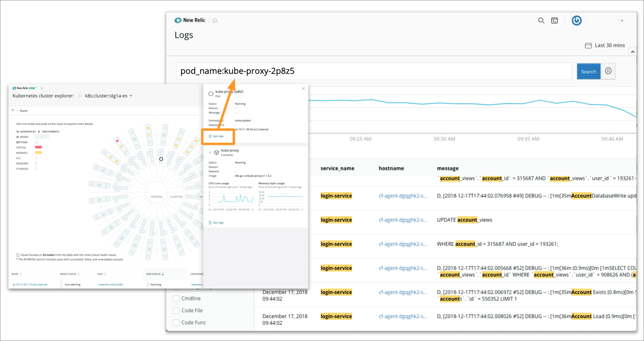Click the red critical square on a node
644x341 pixels.
tap(117, 141)
